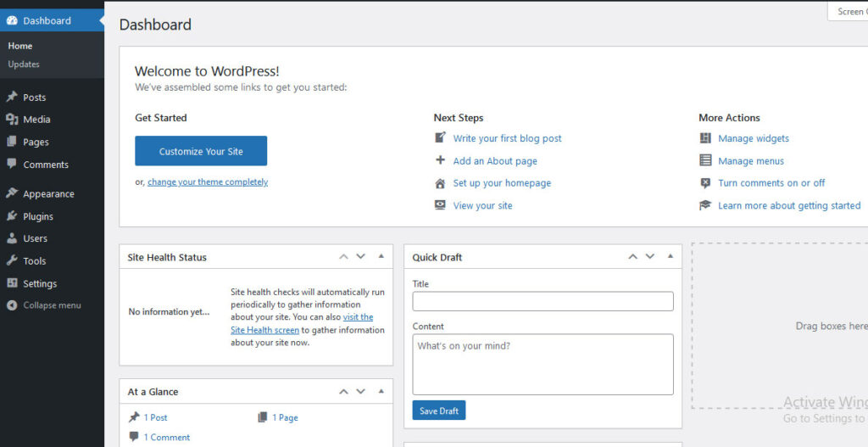Open Turn comments on or off link
The image size is (868, 447).
click(x=771, y=183)
